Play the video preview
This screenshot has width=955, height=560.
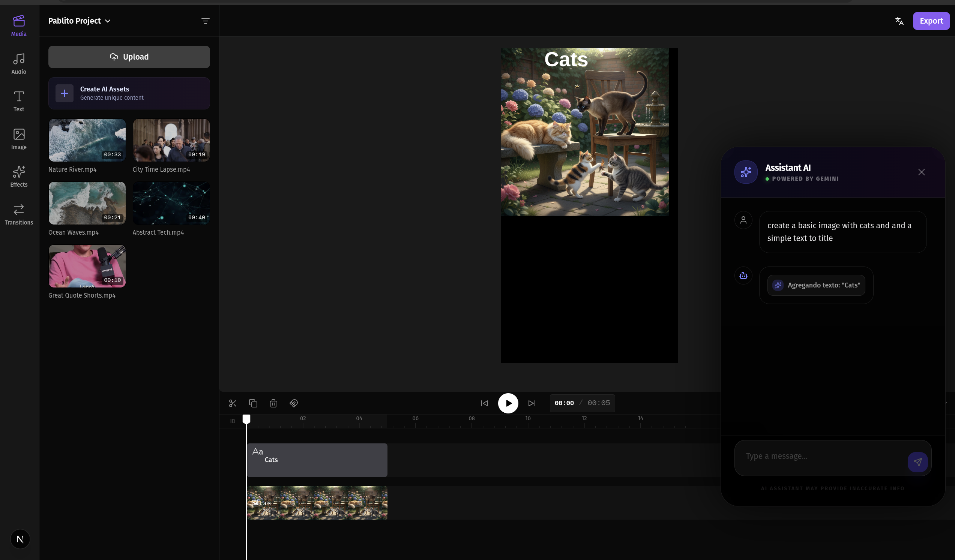508,403
